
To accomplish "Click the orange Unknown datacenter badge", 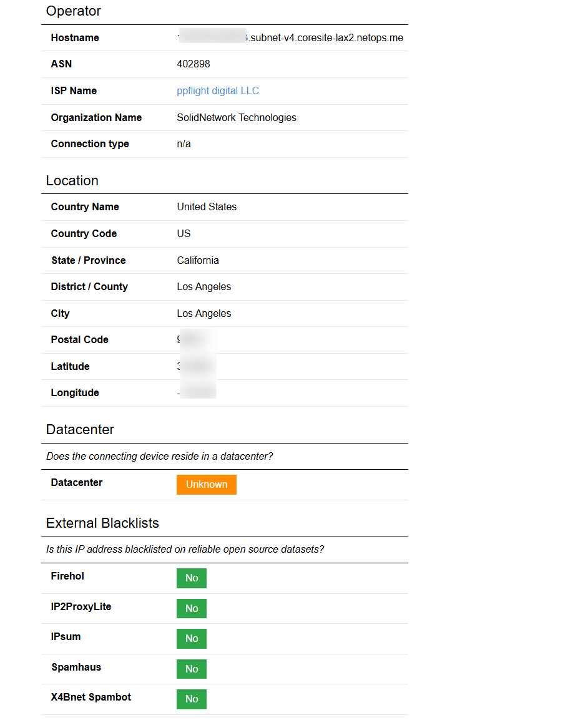I will coord(207,484).
